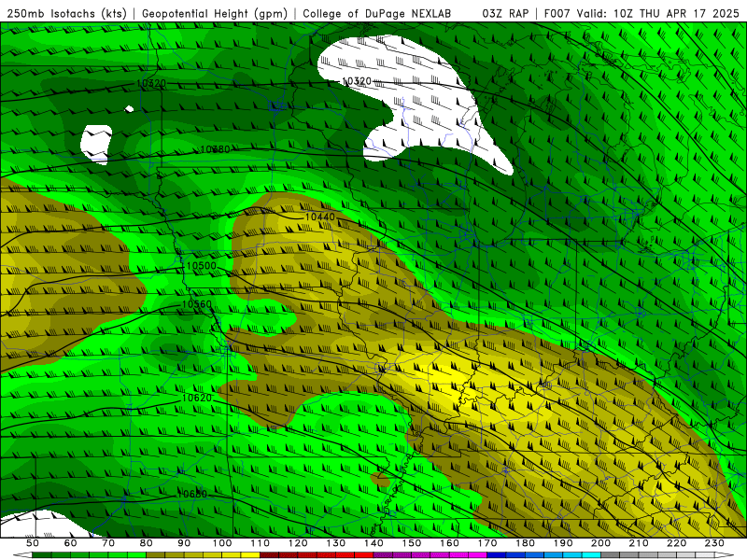Viewport: 747px width, 560px height.
Task: Click the dark blue swatch just right of 170
Action: point(497,555)
